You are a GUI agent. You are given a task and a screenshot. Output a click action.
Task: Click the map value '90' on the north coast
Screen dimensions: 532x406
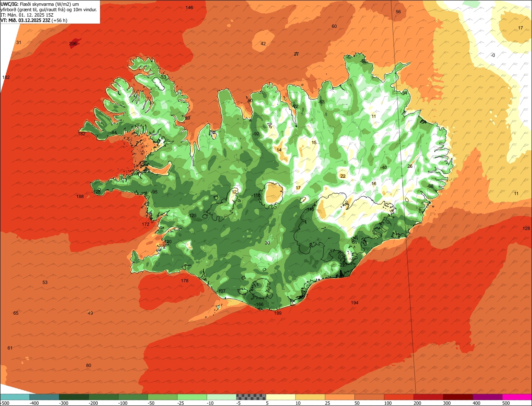pyautogui.click(x=250, y=100)
